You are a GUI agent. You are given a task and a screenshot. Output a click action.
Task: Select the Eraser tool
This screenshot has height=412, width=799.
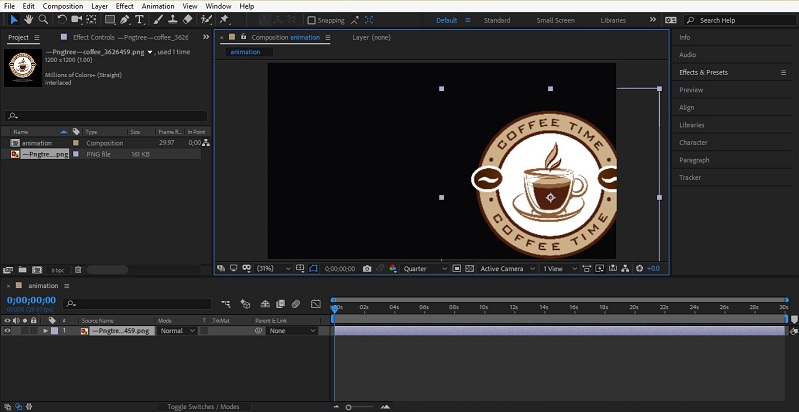click(x=188, y=19)
